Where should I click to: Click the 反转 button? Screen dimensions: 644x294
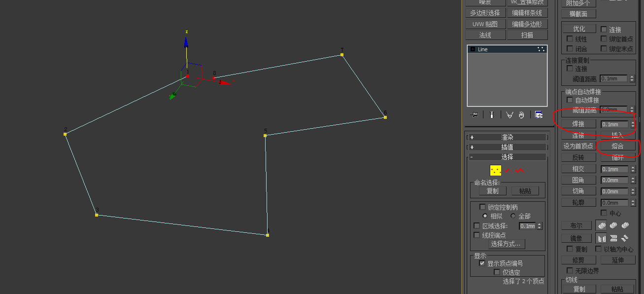(578, 157)
